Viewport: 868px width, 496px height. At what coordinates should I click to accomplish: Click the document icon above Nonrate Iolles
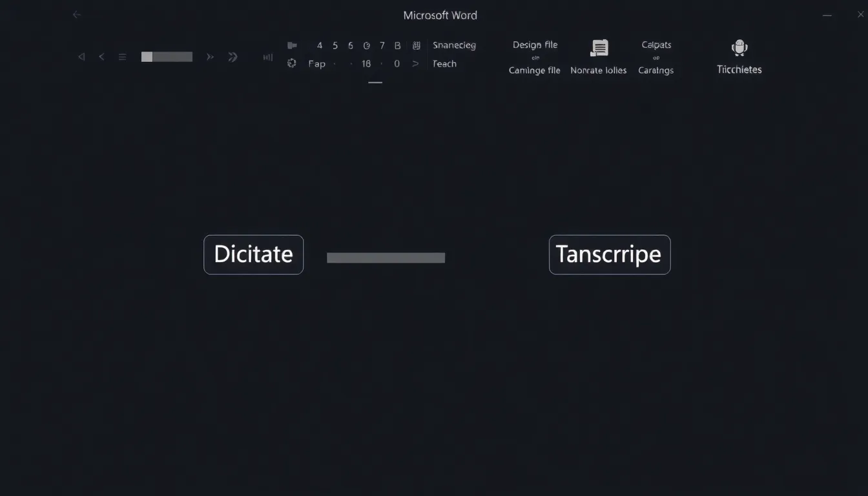coord(599,48)
